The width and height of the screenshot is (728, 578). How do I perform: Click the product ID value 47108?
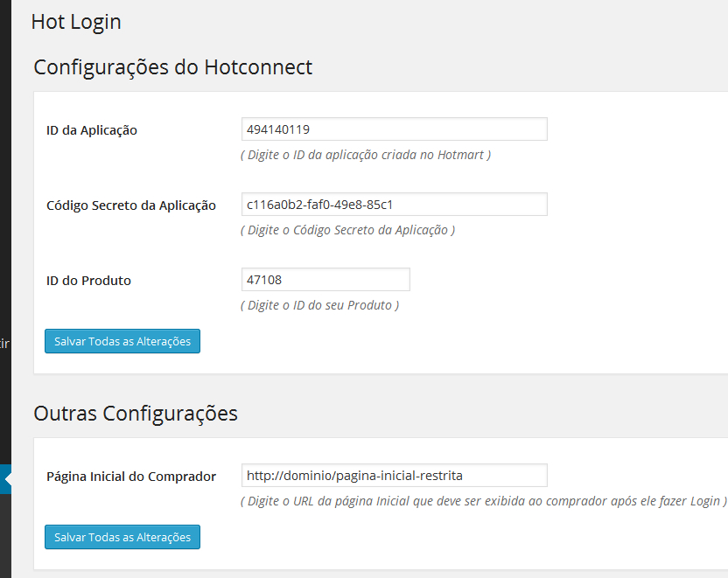point(261,279)
